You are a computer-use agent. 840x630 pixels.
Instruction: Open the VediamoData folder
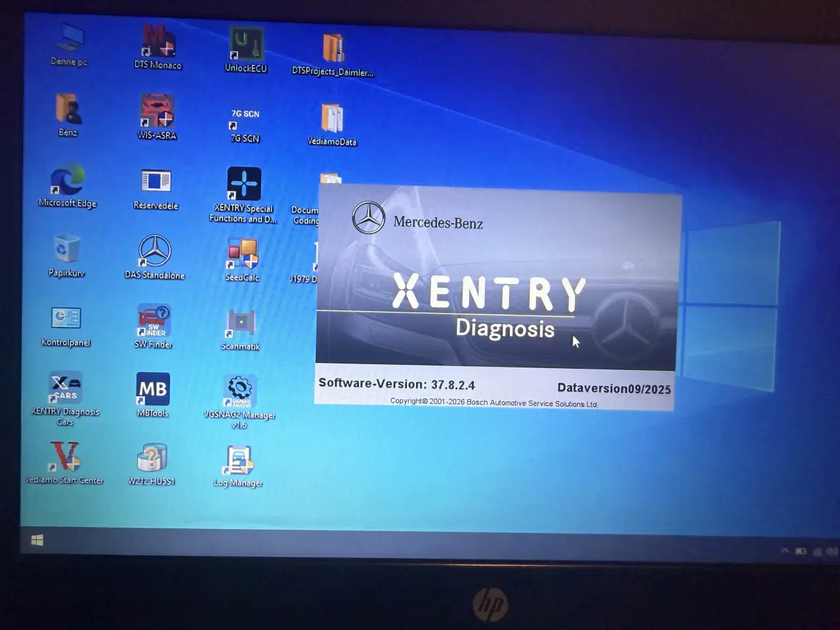click(x=332, y=118)
